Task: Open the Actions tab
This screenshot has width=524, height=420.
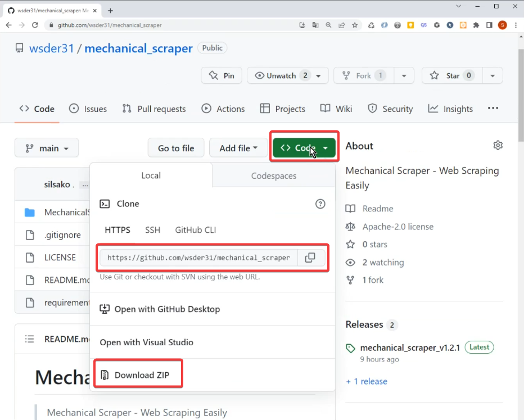Action: click(223, 109)
